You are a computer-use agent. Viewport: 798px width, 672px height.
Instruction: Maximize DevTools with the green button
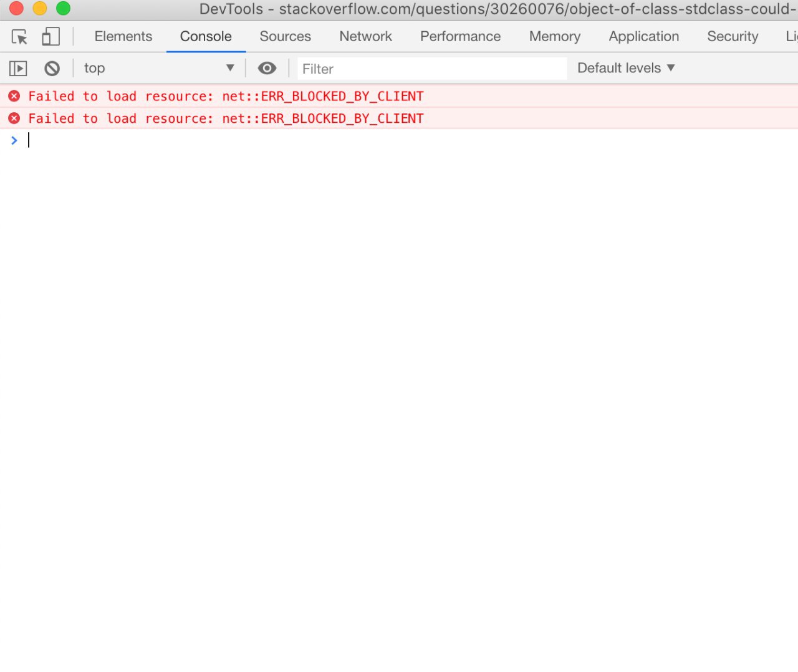coord(63,8)
